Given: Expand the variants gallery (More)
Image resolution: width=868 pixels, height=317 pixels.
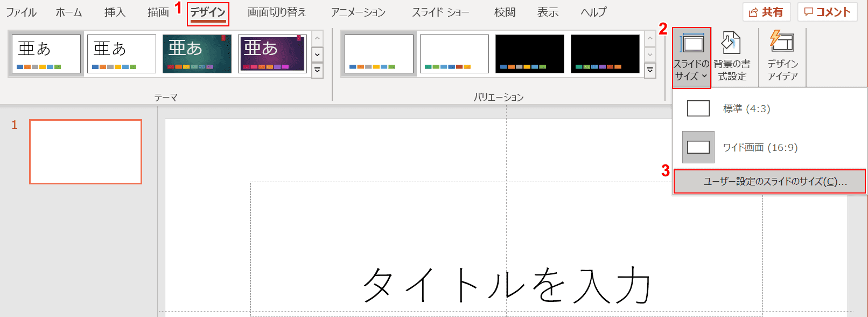Looking at the screenshot, I should (650, 71).
